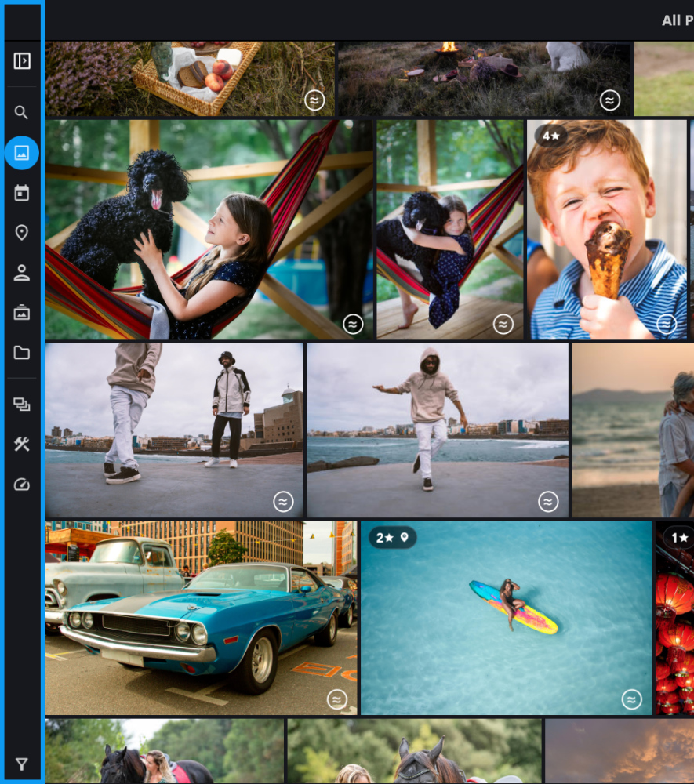Click similar icon on blue muscle car photo
The width and height of the screenshot is (694, 784).
337,699
